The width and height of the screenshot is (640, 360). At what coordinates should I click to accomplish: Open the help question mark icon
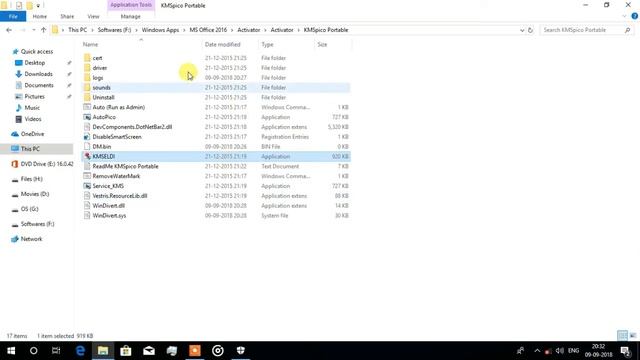click(x=635, y=16)
